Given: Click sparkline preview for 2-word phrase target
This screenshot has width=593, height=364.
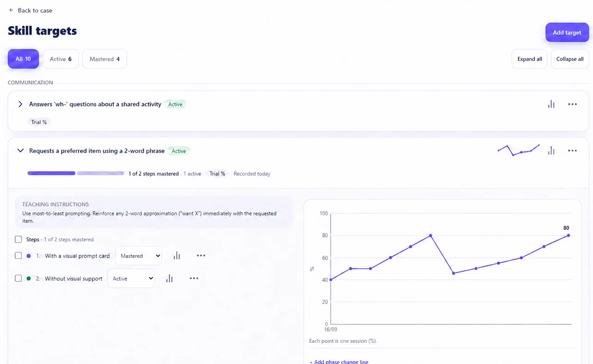Looking at the screenshot, I should pyautogui.click(x=518, y=150).
